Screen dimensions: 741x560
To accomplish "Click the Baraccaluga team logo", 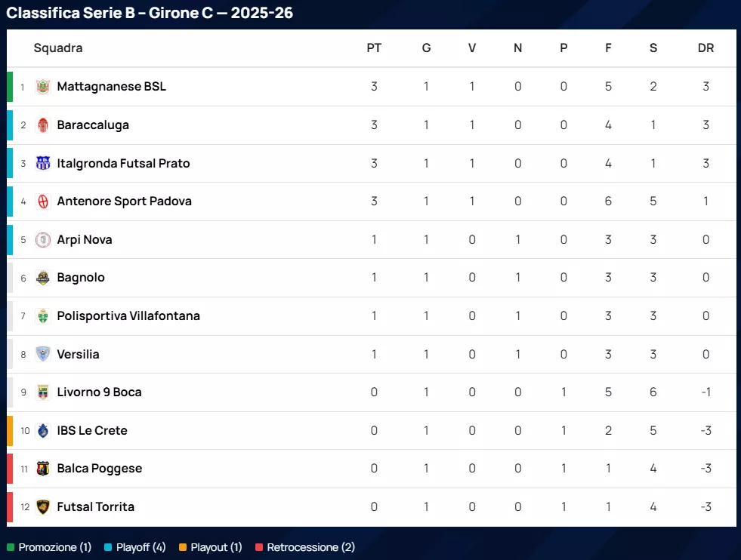I will pos(43,125).
